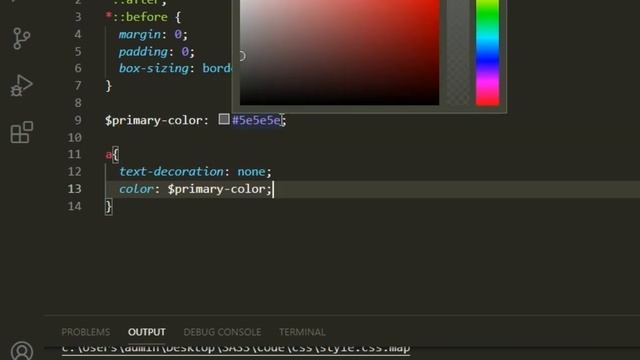Click the 'none' value on line 12
The height and width of the screenshot is (360, 640).
pyautogui.click(x=251, y=171)
